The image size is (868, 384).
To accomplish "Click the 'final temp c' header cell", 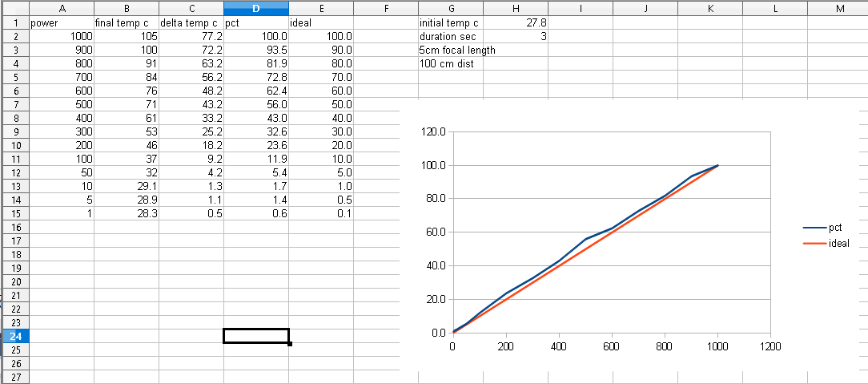I will click(127, 23).
